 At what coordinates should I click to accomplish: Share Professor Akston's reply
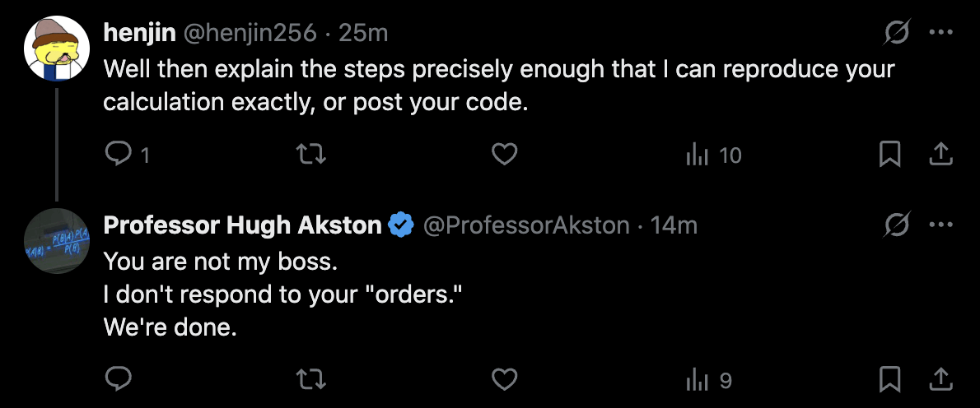pyautogui.click(x=940, y=378)
